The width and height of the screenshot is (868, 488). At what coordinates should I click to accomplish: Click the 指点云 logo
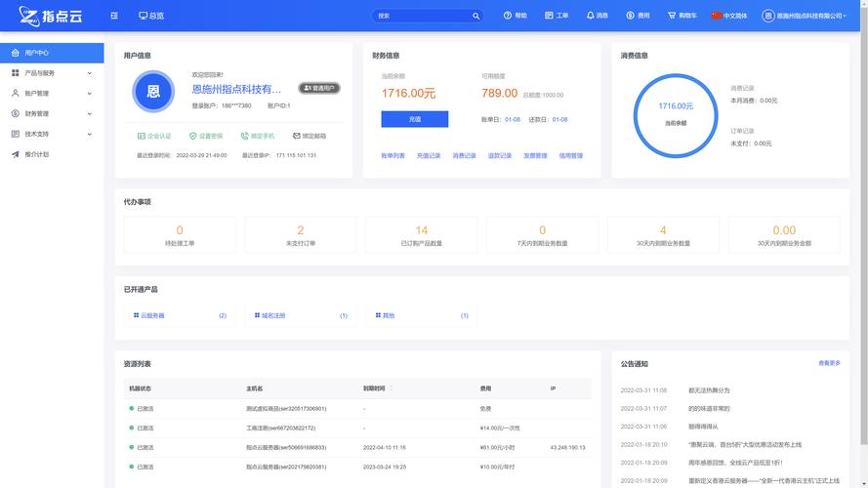(49, 16)
